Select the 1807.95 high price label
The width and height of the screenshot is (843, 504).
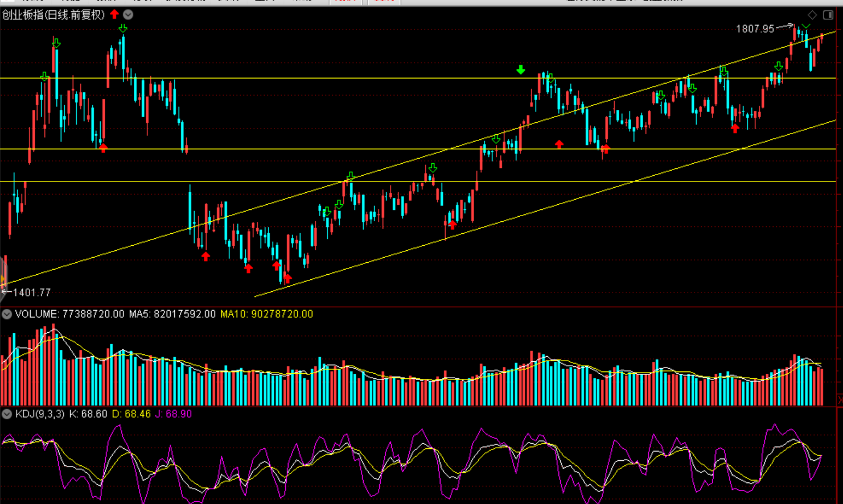click(x=755, y=29)
